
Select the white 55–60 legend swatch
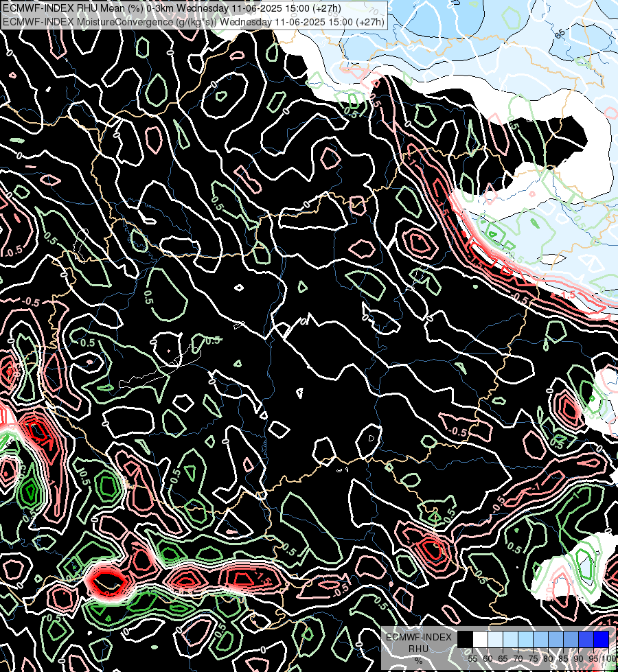tap(481, 639)
